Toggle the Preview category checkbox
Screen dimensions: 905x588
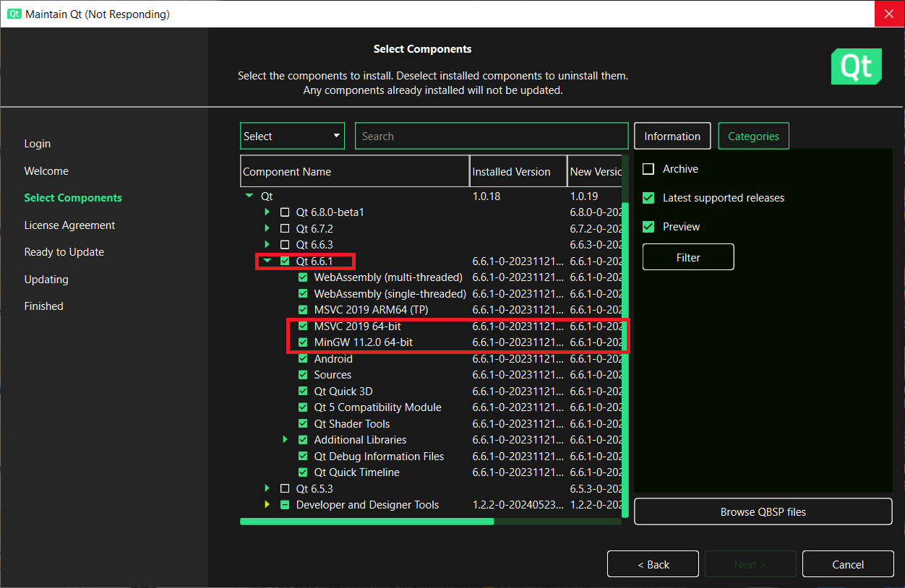tap(648, 227)
